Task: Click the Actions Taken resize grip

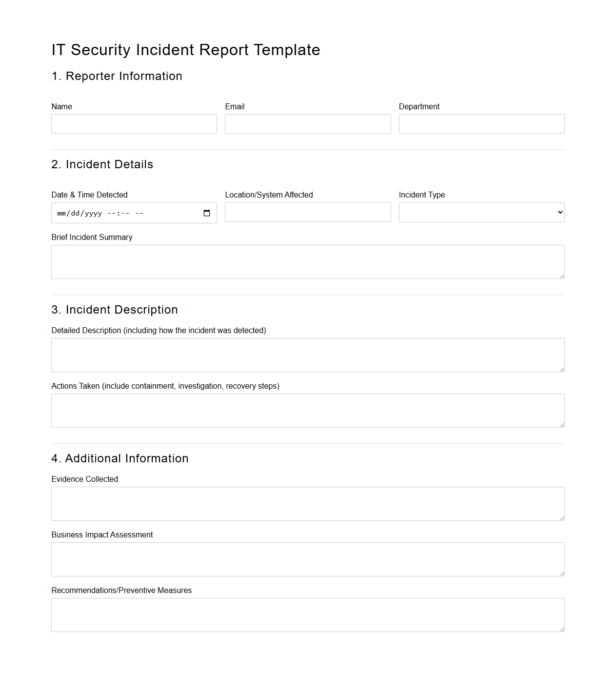Action: [x=561, y=425]
